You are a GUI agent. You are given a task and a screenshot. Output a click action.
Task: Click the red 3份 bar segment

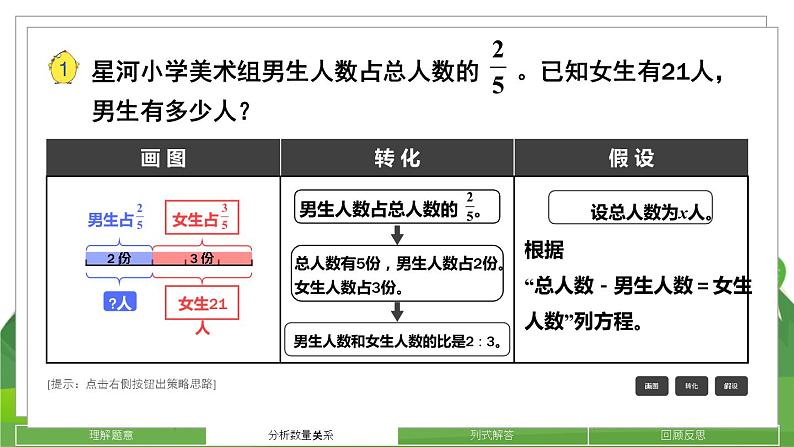[202, 258]
